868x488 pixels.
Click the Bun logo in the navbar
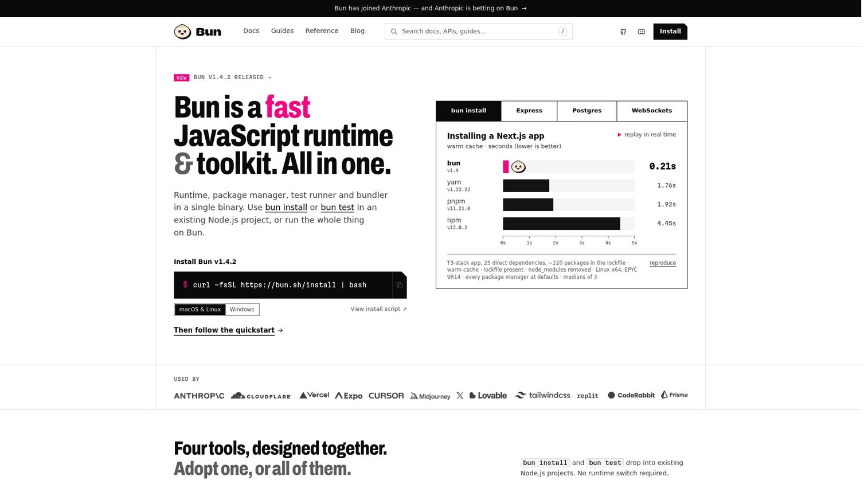[198, 32]
